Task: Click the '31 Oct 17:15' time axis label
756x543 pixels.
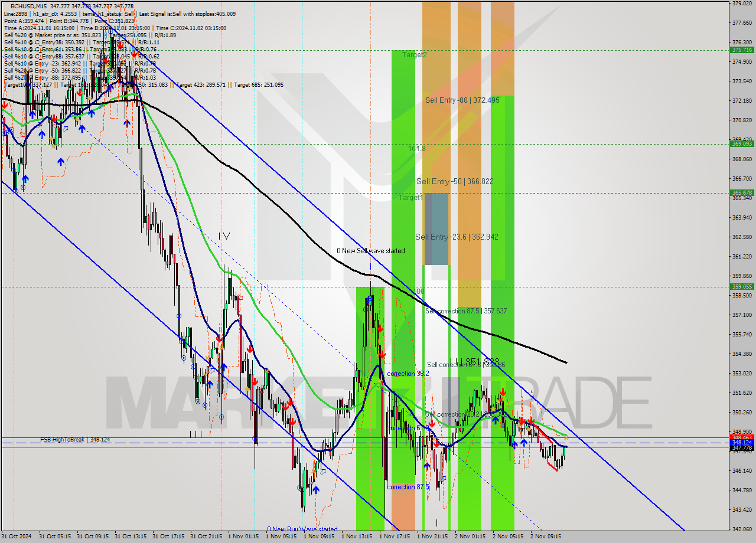Action: tap(168, 537)
